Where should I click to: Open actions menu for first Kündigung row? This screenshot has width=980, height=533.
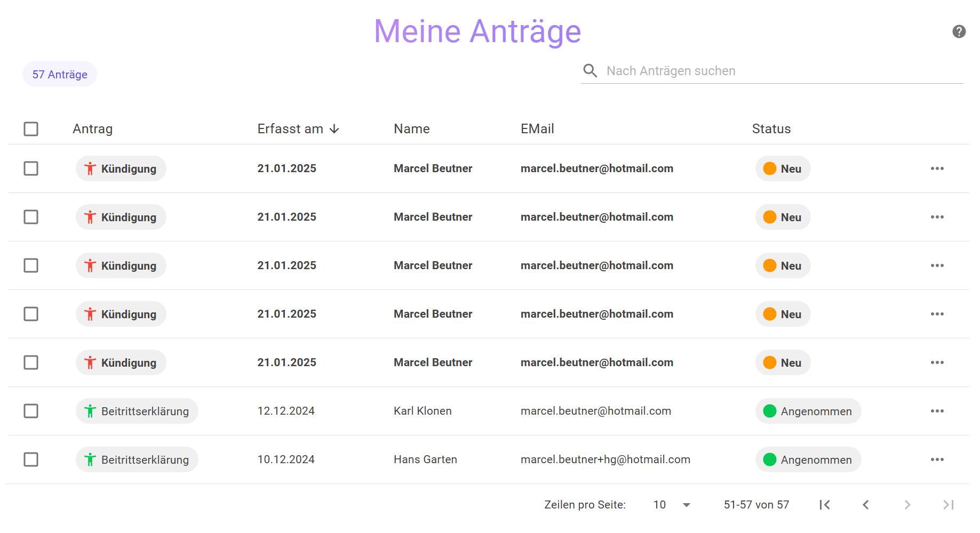point(937,168)
